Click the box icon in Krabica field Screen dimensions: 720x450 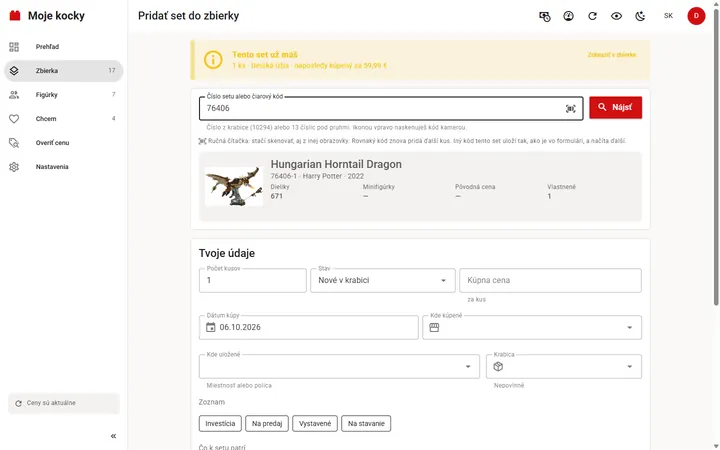pyautogui.click(x=498, y=366)
